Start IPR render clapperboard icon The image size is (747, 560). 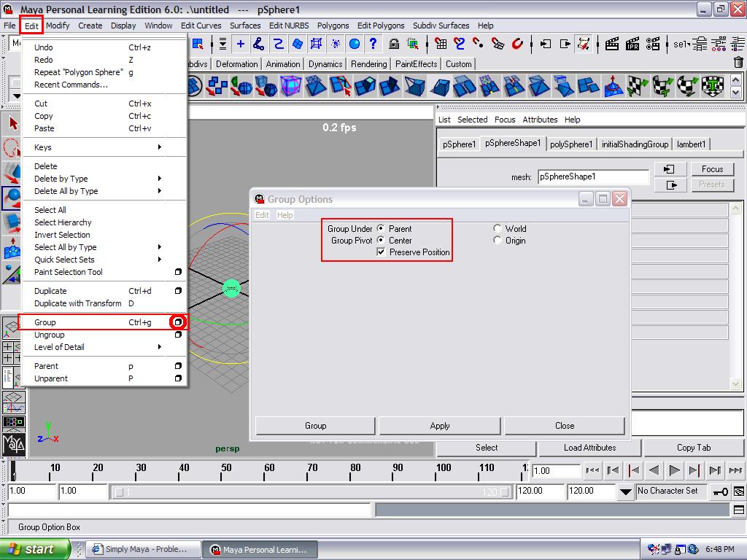pyautogui.click(x=632, y=44)
